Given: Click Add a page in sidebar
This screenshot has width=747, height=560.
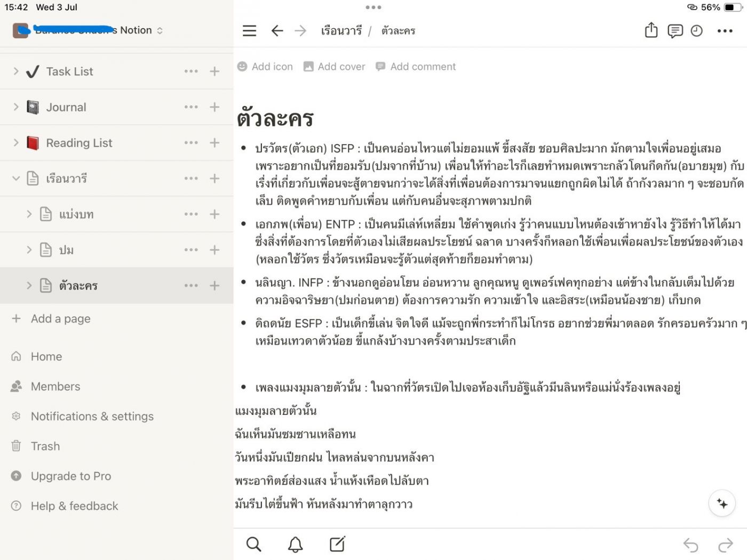Looking at the screenshot, I should (60, 319).
